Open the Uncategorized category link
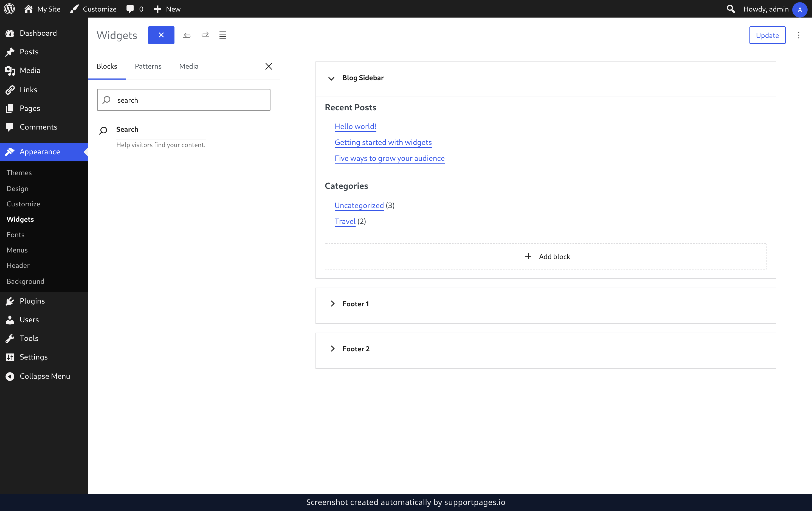The height and width of the screenshot is (511, 812). (359, 205)
